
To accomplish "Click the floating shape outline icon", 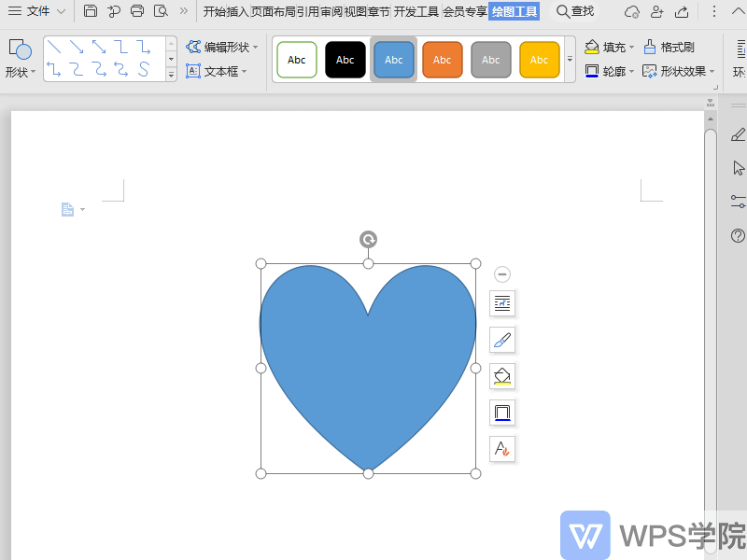I will point(502,413).
